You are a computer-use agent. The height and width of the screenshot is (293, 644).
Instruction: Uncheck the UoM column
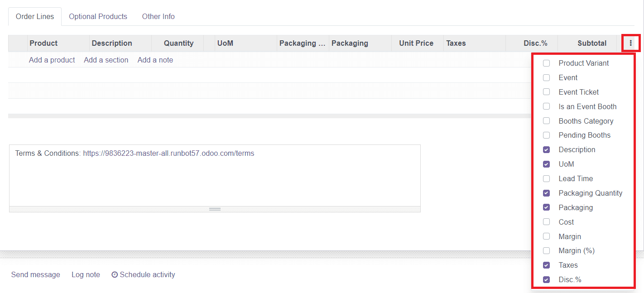pyautogui.click(x=546, y=164)
